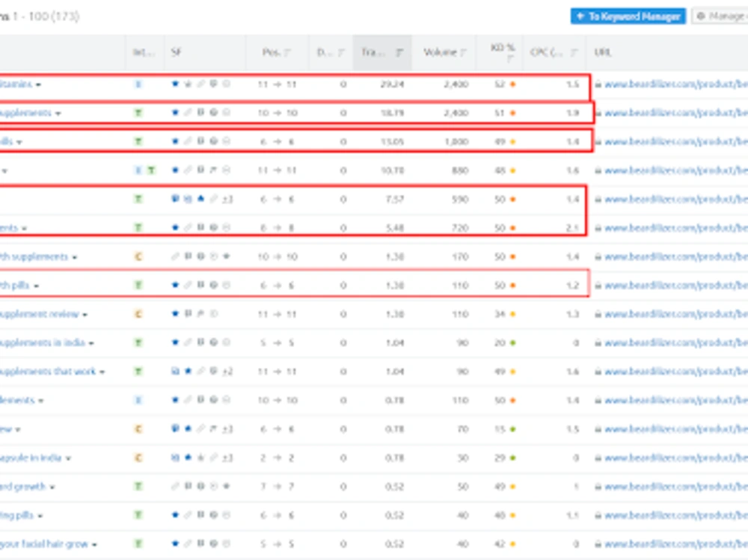Expand the arrow beside 'th supplements' keyword
748x560 pixels.
74,257
